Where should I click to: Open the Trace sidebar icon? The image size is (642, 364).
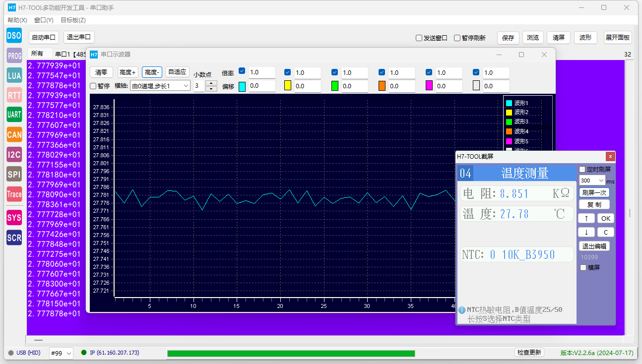[x=14, y=194]
